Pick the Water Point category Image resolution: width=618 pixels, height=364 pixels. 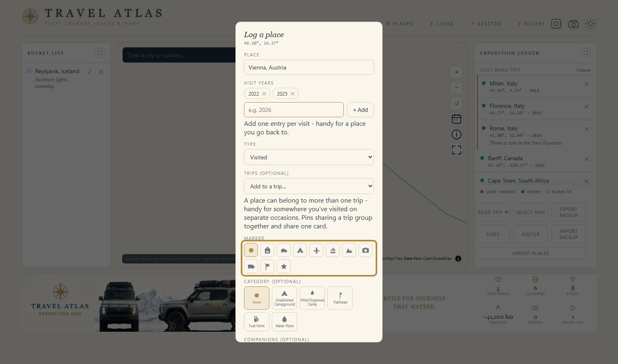point(284,322)
